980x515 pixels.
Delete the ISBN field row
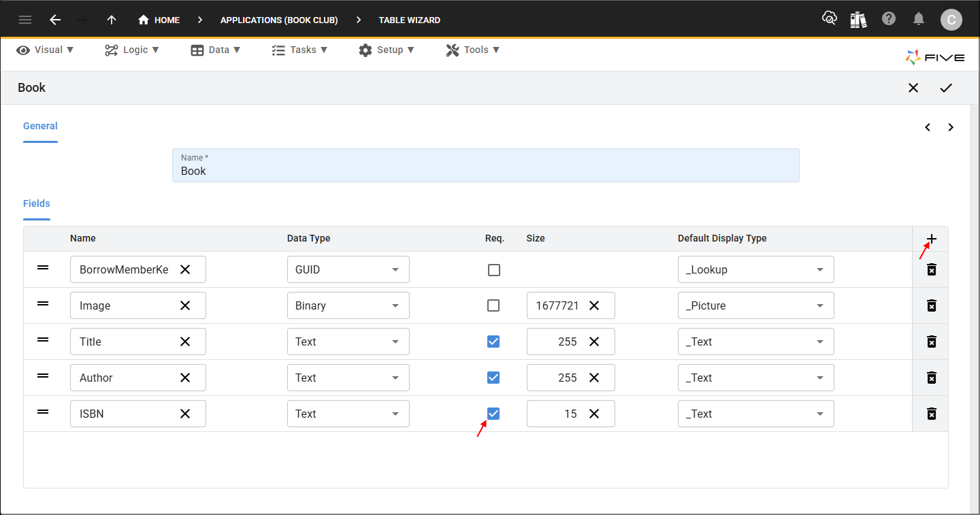(932, 414)
